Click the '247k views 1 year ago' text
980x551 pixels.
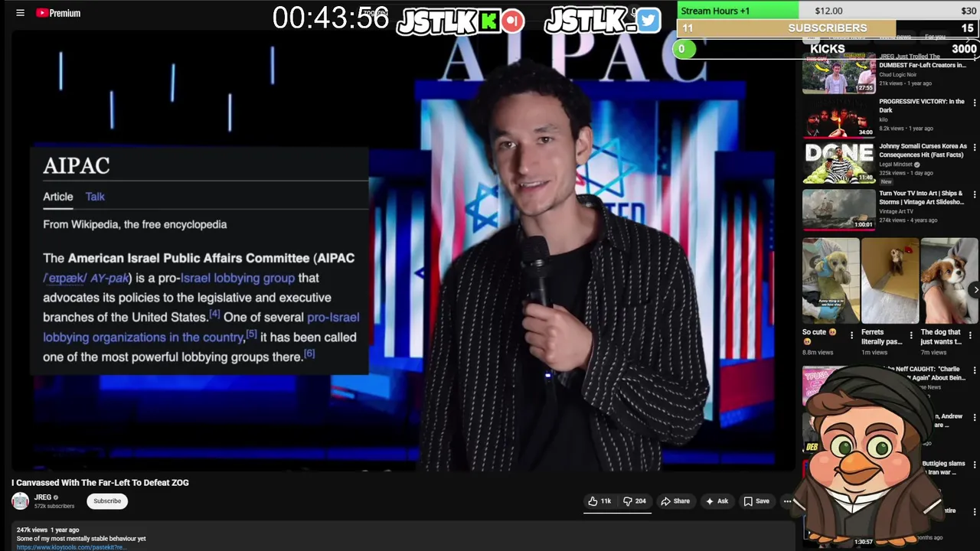pos(47,530)
